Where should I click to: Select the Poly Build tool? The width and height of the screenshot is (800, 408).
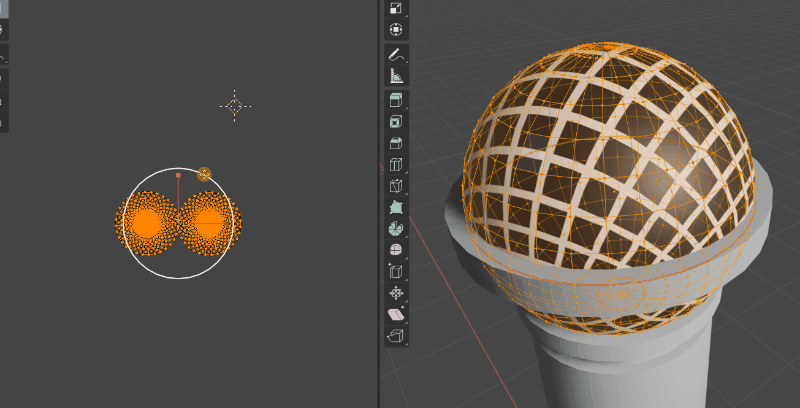tap(396, 207)
